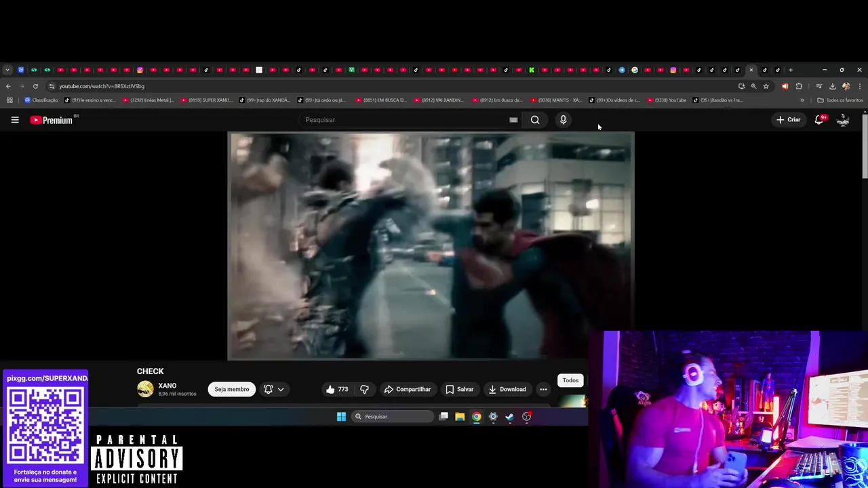The width and height of the screenshot is (868, 488).
Task: Like the video with 773 likes
Action: point(337,389)
